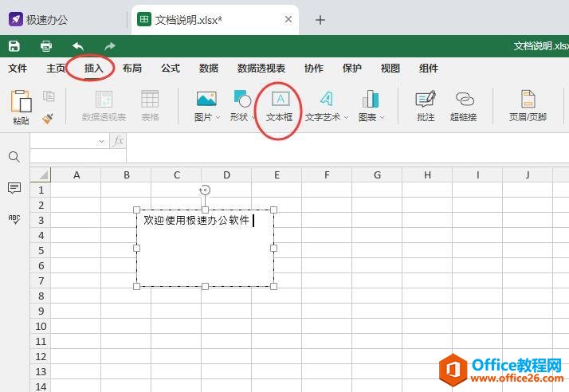Insert a pivot table (数据透视表) from ribbon
569x392 pixels.
click(104, 106)
